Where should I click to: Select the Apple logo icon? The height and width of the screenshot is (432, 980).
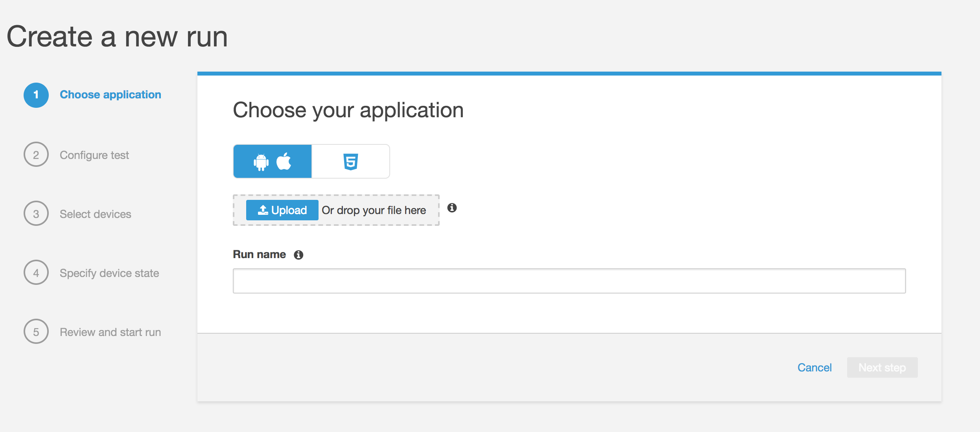click(284, 161)
